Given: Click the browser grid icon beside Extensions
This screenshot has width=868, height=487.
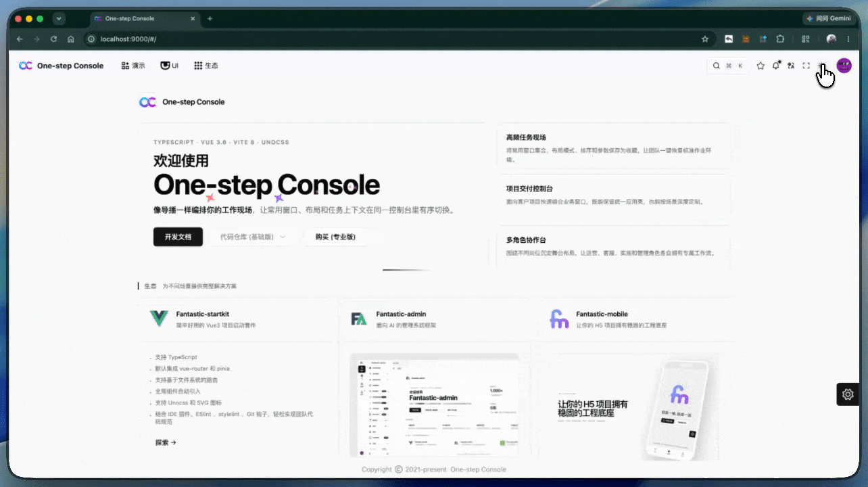Looking at the screenshot, I should (x=806, y=39).
